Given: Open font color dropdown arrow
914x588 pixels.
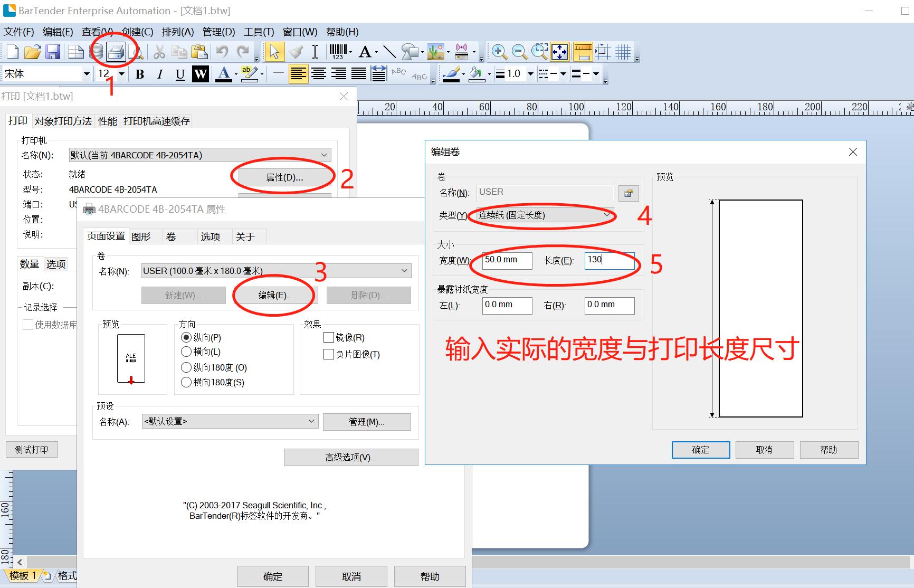Looking at the screenshot, I should click(x=236, y=74).
